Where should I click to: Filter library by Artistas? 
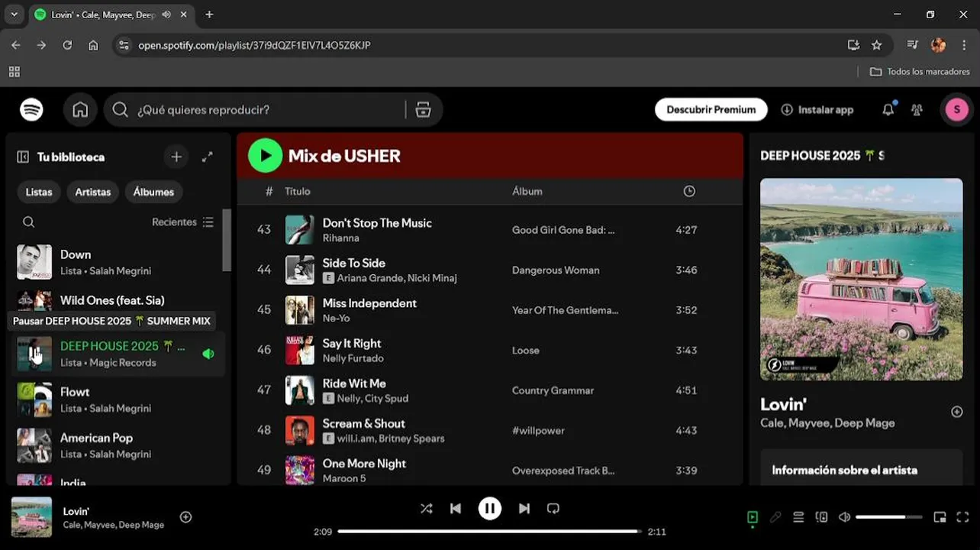pos(92,192)
